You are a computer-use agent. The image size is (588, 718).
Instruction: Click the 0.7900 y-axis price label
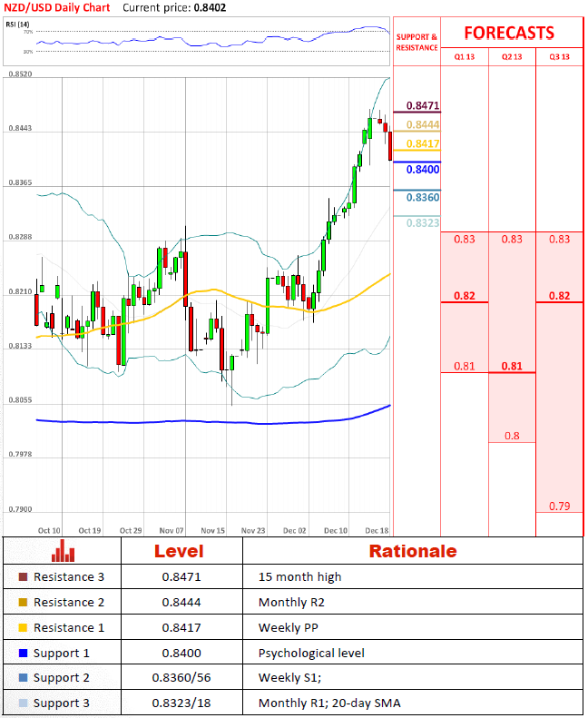pyautogui.click(x=20, y=509)
